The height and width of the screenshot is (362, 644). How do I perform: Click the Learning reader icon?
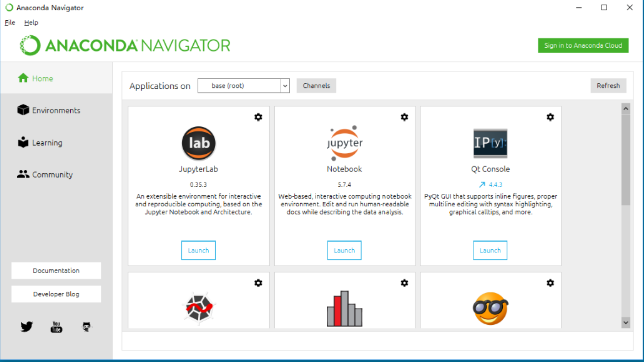pos(23,142)
